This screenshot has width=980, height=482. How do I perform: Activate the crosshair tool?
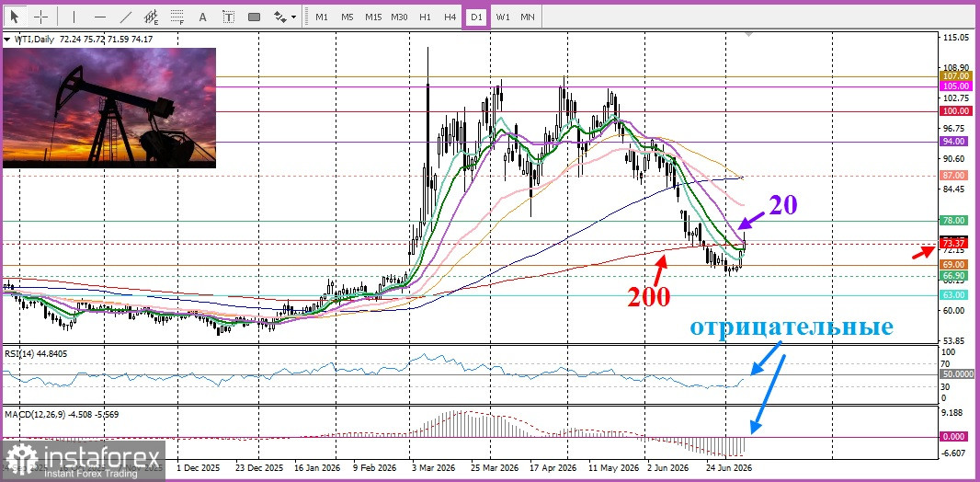tap(41, 17)
